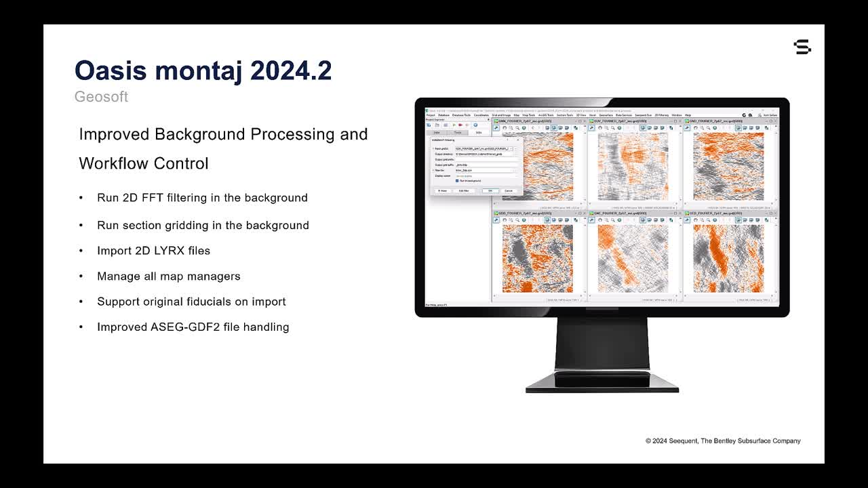Open the map manager icon in GMN_FOURIER window
The image size is (868, 488).
(576, 127)
